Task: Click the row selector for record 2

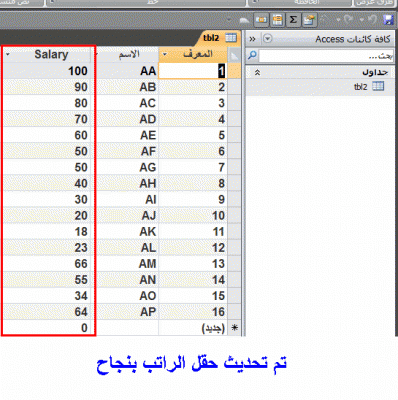Action: [235, 87]
